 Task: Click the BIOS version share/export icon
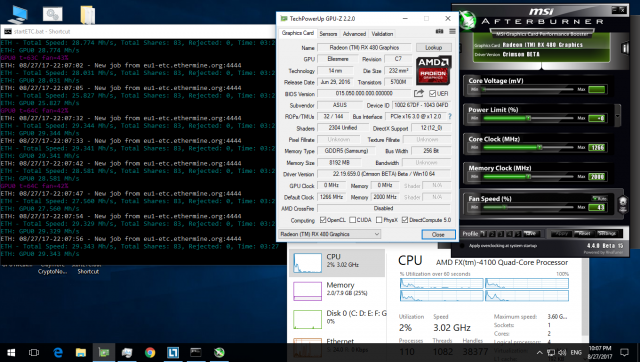418,93
